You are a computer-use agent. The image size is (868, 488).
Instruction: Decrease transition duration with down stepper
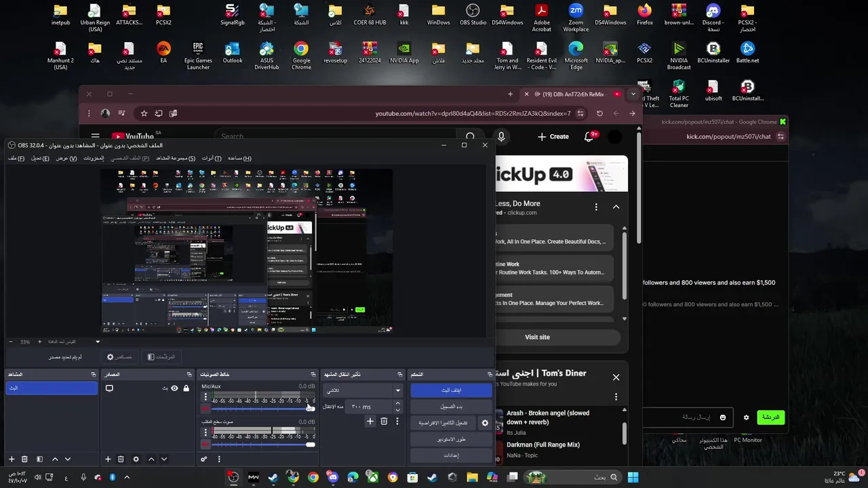[397, 410]
